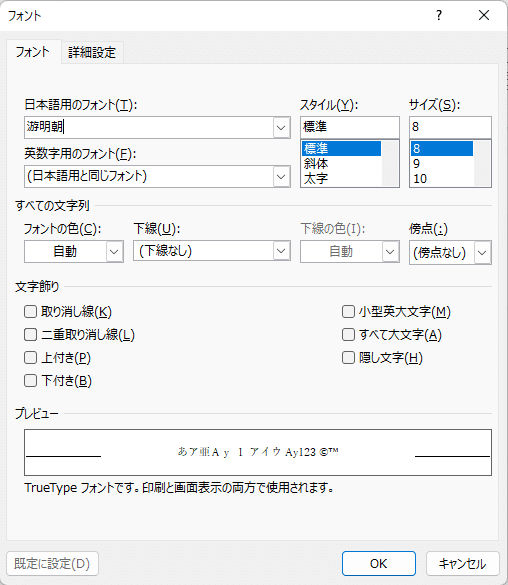Select the フォント tab
Viewport: 508px width, 585px height.
click(x=33, y=52)
